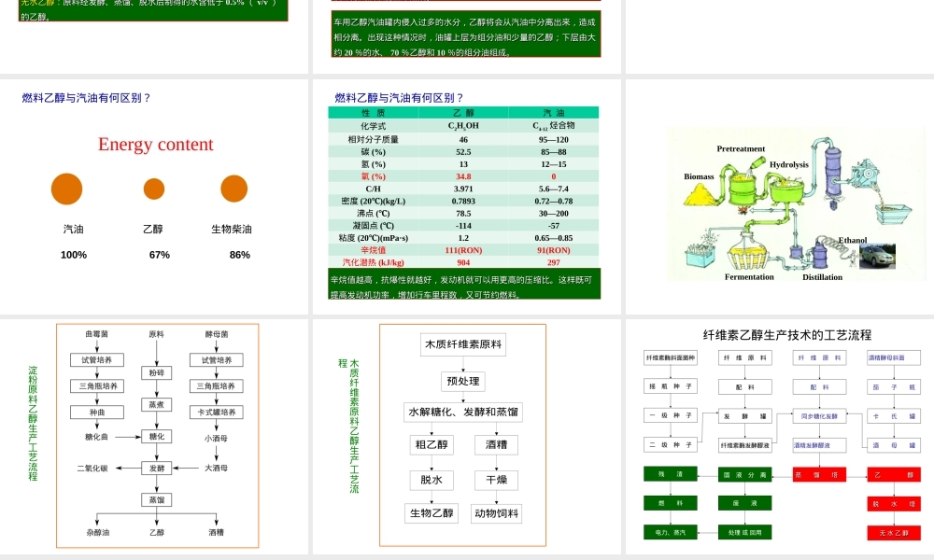Click the 'Fermentation' label in the diagram
The width and height of the screenshot is (934, 560).
[x=749, y=276]
